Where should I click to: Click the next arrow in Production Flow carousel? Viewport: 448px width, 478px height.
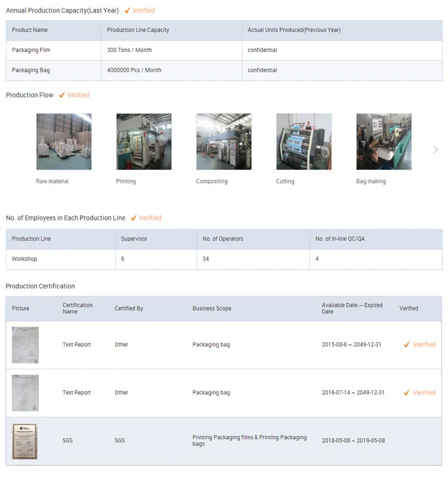pyautogui.click(x=435, y=150)
